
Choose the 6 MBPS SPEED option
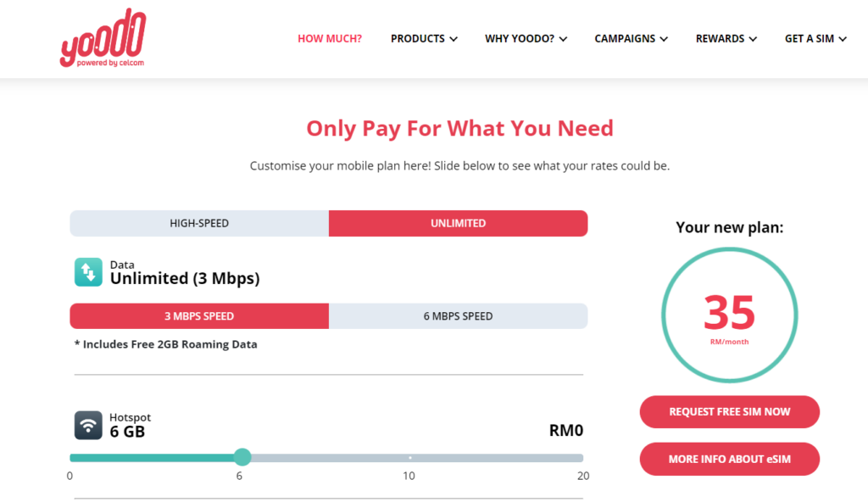(458, 316)
